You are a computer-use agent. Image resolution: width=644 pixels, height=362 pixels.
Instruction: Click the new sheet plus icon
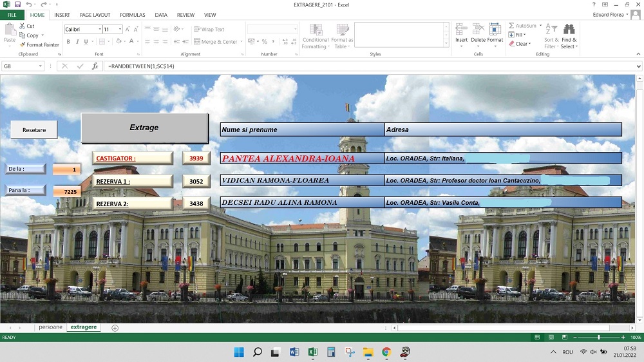coord(115,328)
